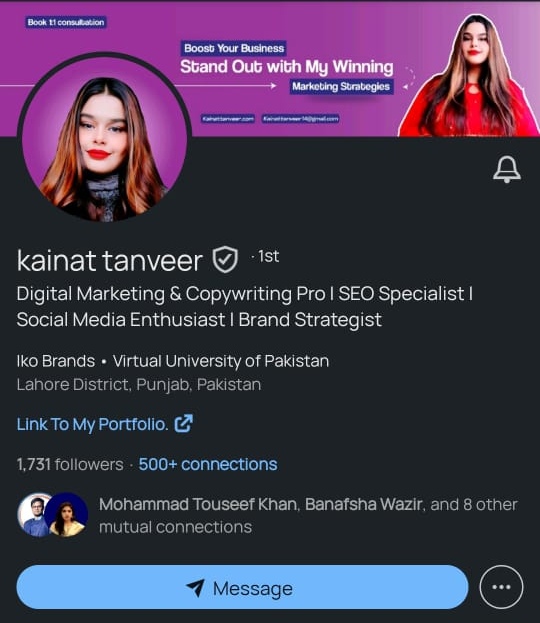Click the Iko Brands company name

point(56,361)
